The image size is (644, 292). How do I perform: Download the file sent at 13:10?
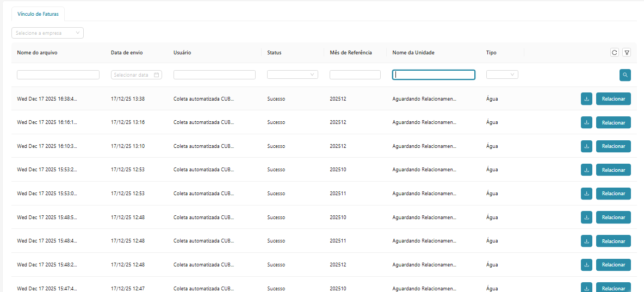pos(586,146)
